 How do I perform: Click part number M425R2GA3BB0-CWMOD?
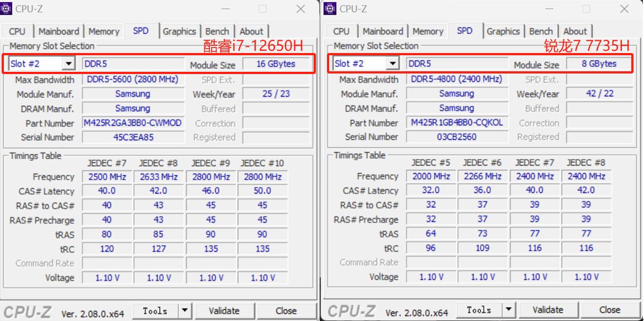click(x=133, y=123)
